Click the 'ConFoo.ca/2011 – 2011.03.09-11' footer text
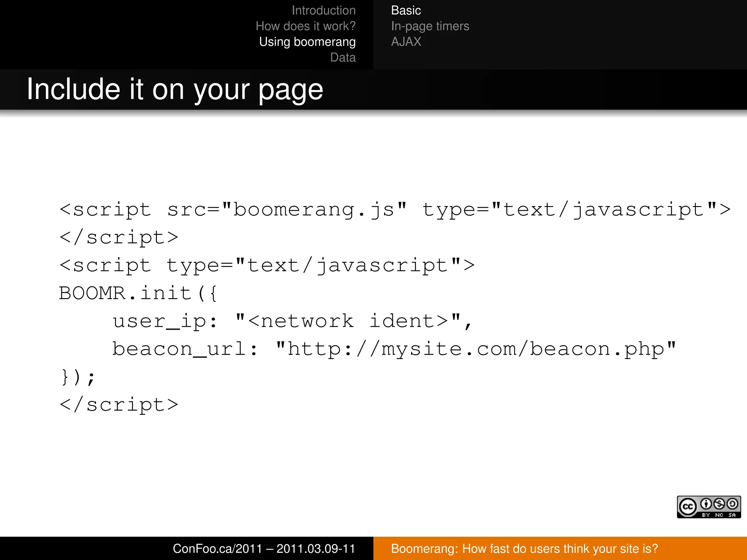This screenshot has height=560, width=747. pos(264,549)
